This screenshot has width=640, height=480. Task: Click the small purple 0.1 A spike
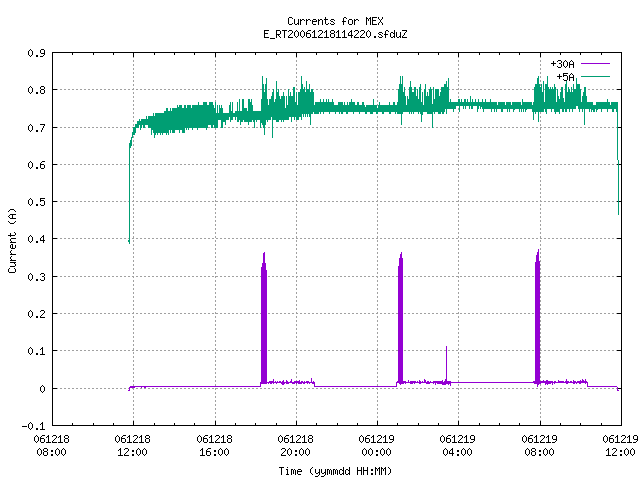tap(447, 364)
